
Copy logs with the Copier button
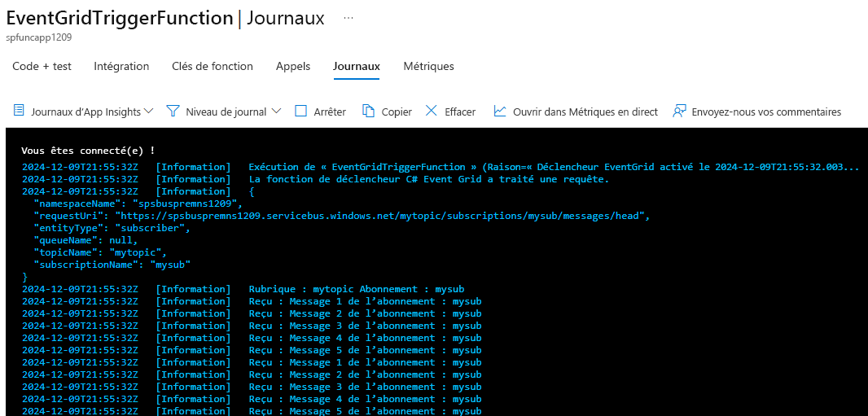tap(388, 112)
